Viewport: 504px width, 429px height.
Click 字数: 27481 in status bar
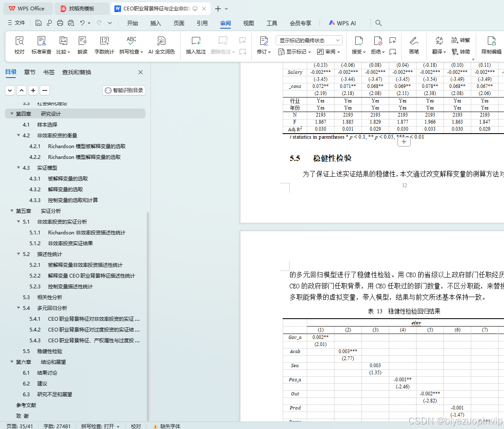tap(57, 426)
